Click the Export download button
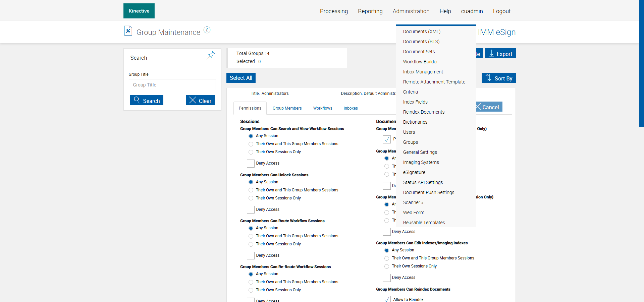 coord(500,54)
